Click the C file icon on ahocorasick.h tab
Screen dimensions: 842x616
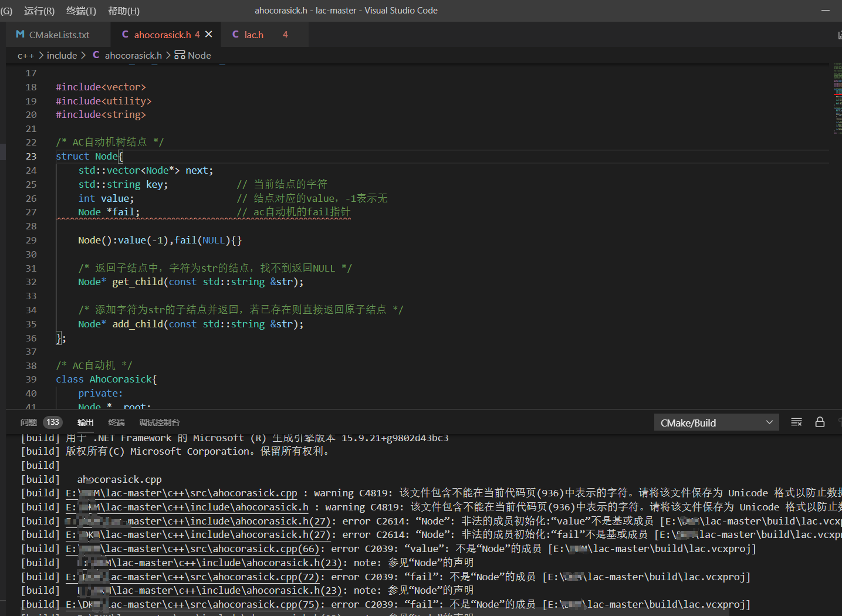click(125, 35)
